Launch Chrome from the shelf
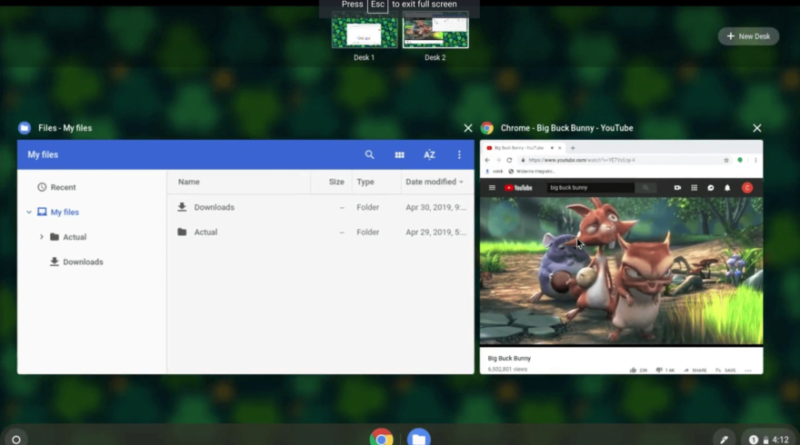This screenshot has height=445, width=800. click(382, 437)
